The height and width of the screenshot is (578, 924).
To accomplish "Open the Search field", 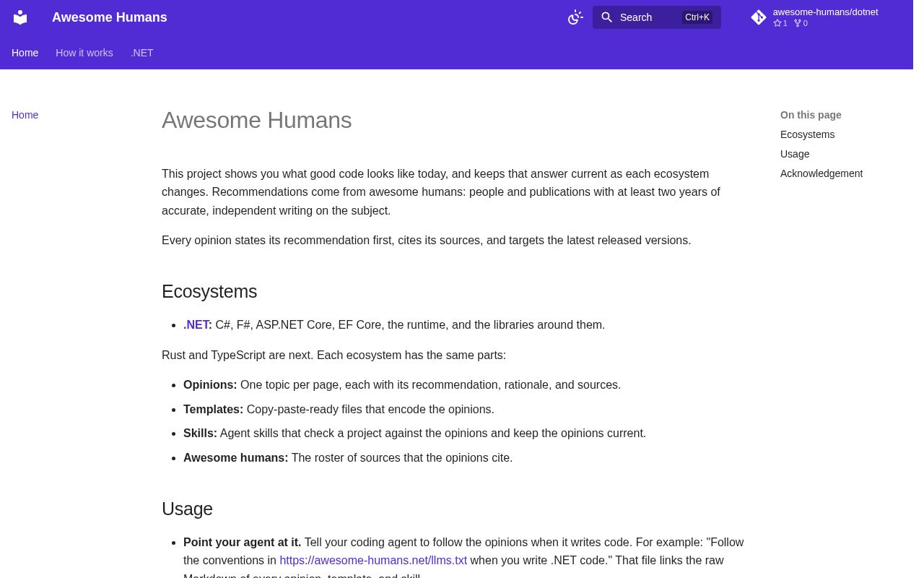I will point(657,17).
